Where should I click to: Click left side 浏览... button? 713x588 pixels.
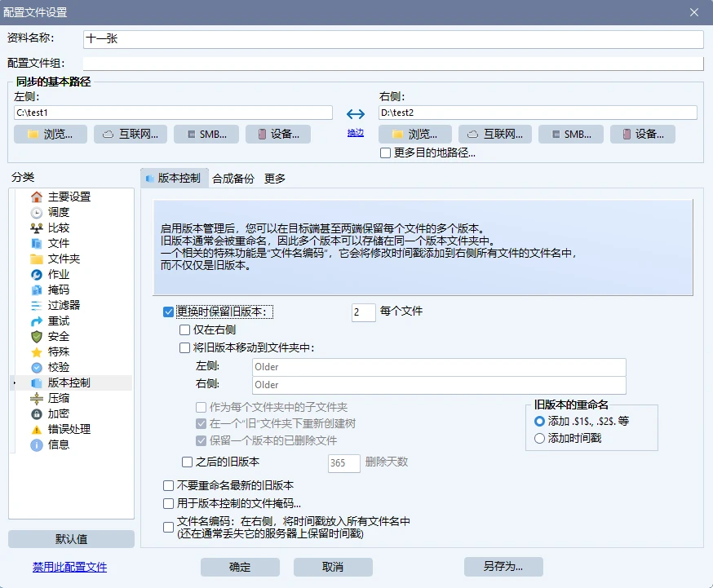click(x=51, y=134)
